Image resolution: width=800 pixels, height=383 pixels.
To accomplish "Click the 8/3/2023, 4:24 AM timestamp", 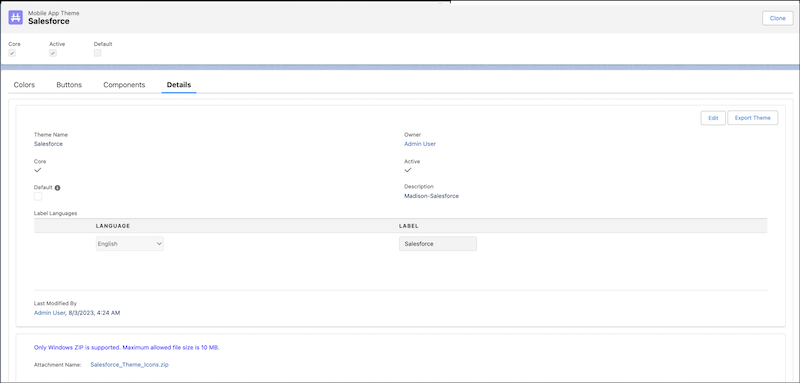I will (x=94, y=313).
